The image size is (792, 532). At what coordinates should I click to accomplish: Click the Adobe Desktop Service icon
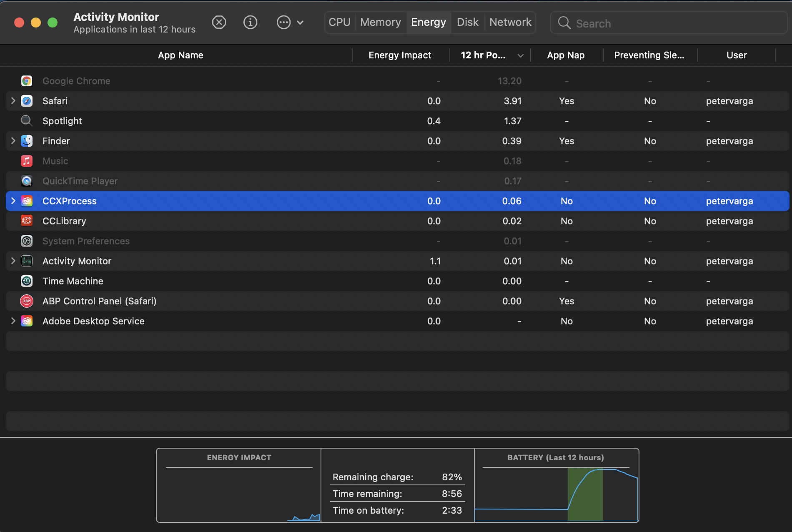[27, 321]
